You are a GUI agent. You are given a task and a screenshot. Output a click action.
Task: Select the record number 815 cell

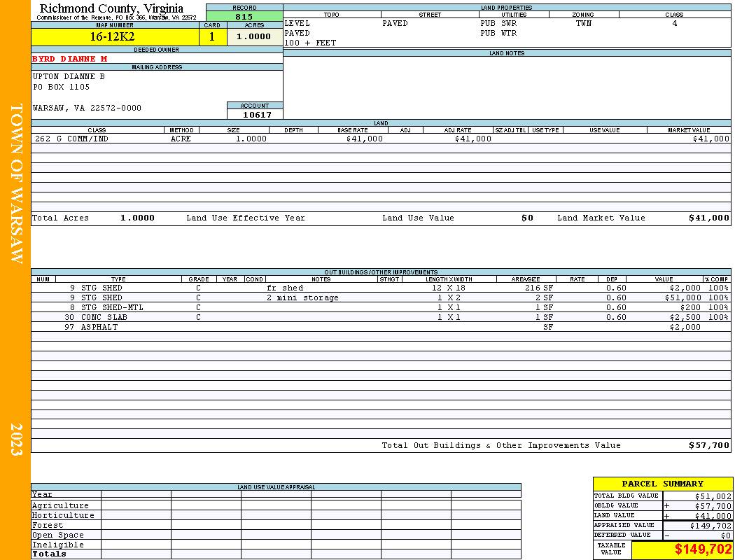point(244,16)
